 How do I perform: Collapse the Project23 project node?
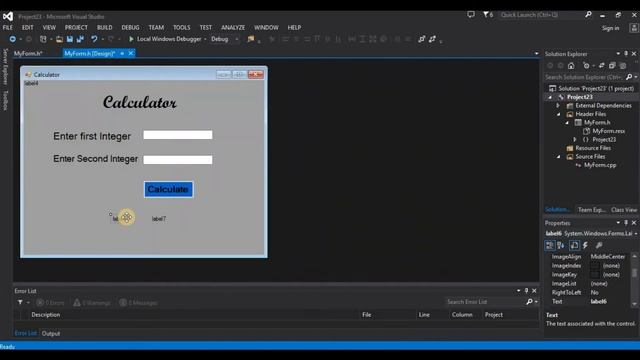coord(550,97)
